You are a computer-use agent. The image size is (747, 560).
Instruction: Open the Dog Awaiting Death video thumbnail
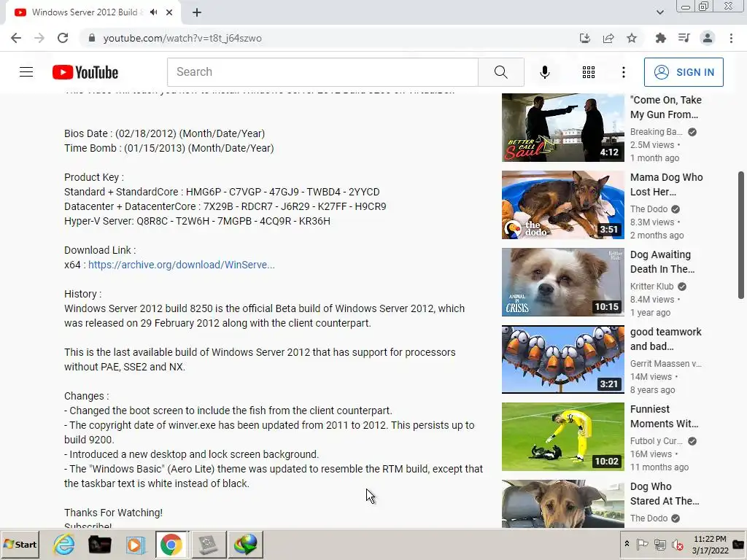tap(562, 282)
